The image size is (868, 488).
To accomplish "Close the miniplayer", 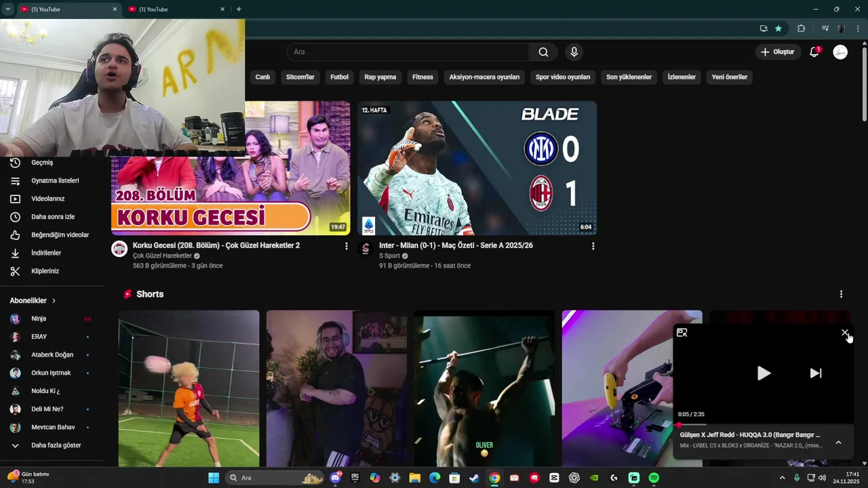I will (x=844, y=333).
